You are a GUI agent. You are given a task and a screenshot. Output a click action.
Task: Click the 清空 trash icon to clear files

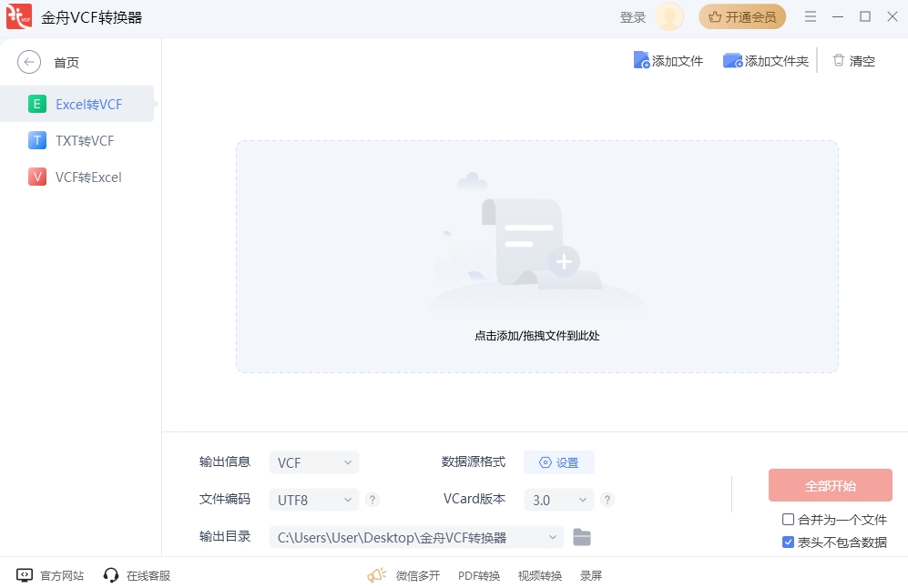pyautogui.click(x=840, y=60)
